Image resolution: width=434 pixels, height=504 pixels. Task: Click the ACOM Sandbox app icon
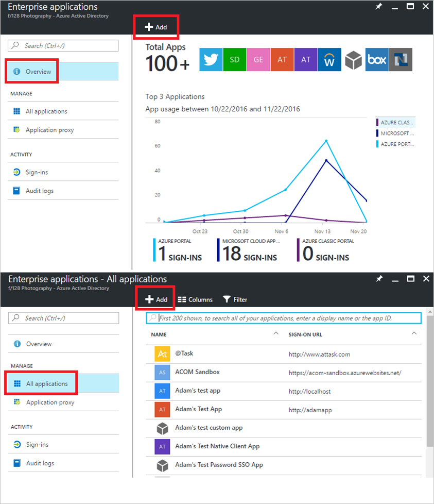click(x=162, y=372)
